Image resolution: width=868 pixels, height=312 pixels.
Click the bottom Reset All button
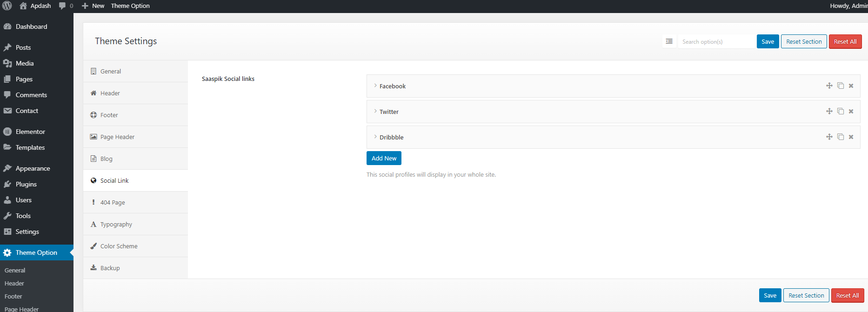click(x=847, y=295)
